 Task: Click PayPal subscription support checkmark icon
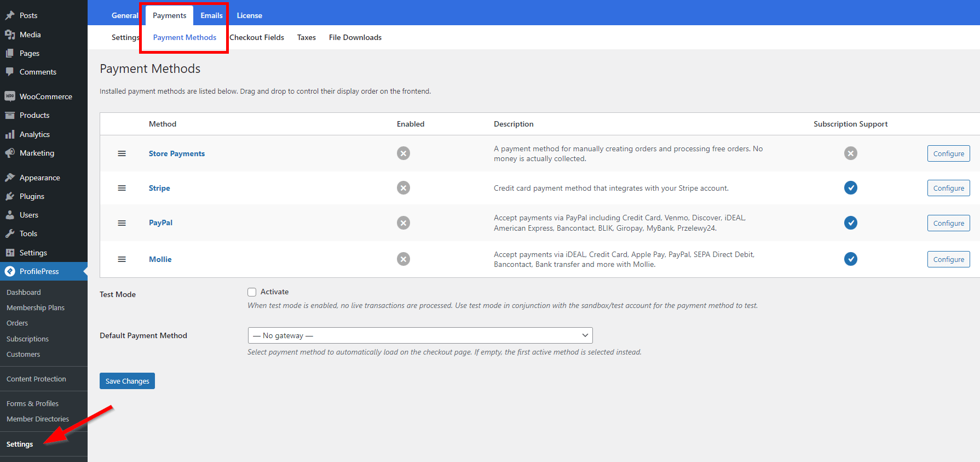(x=851, y=223)
